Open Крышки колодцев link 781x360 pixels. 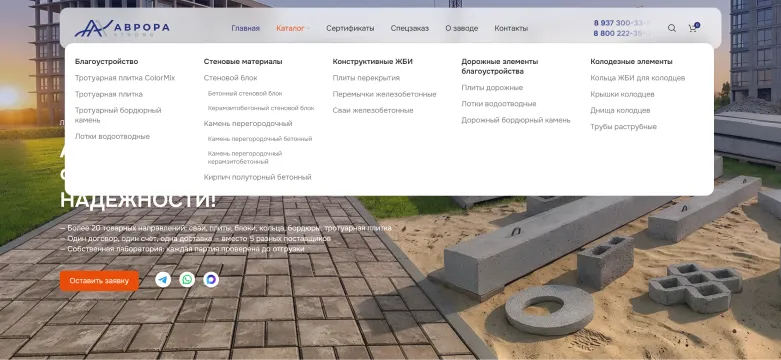pyautogui.click(x=623, y=94)
